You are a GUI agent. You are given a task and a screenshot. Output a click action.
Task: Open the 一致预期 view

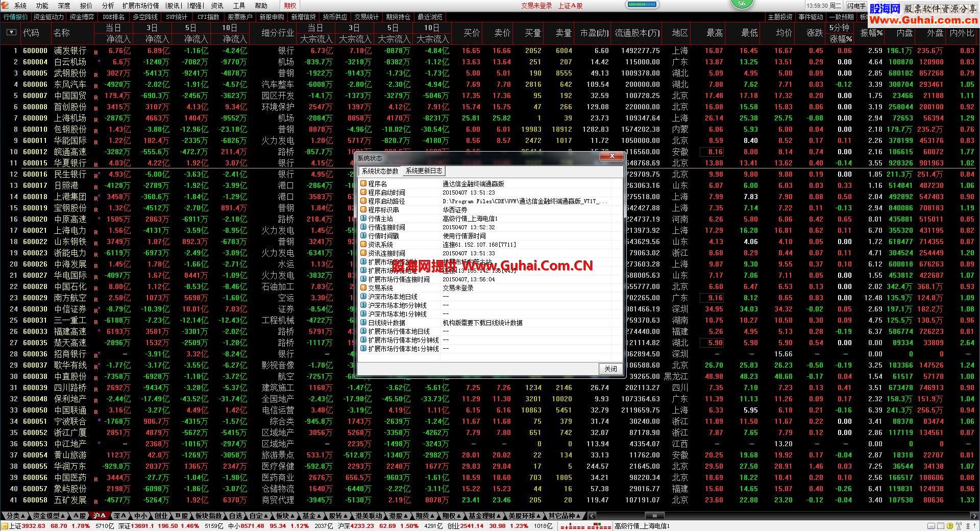[x=841, y=17]
